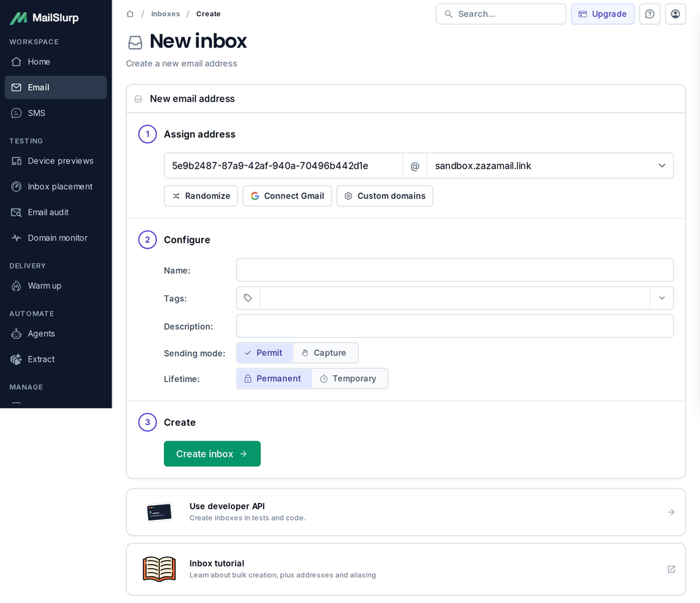Click the open book tutorial thumbnail
700x603 pixels.
160,569
